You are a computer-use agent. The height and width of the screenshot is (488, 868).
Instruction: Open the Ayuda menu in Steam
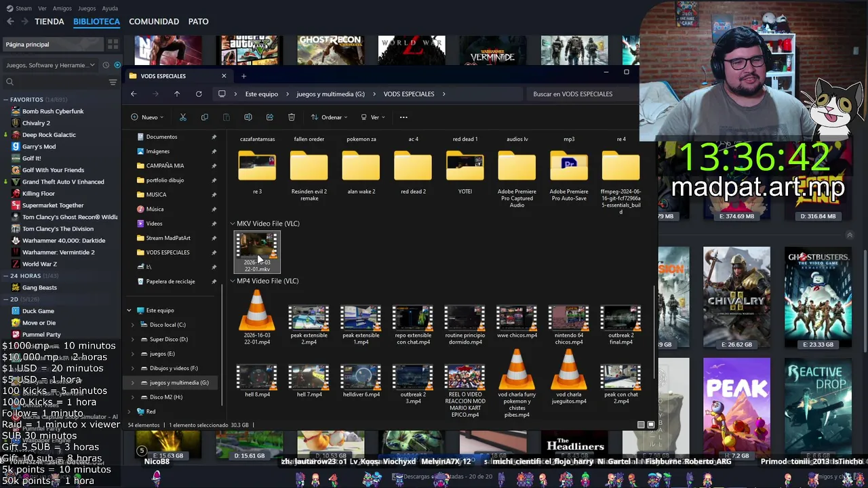[x=110, y=8]
